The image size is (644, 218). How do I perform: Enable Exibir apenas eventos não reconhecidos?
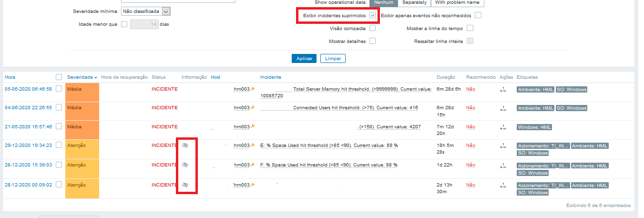pyautogui.click(x=478, y=15)
